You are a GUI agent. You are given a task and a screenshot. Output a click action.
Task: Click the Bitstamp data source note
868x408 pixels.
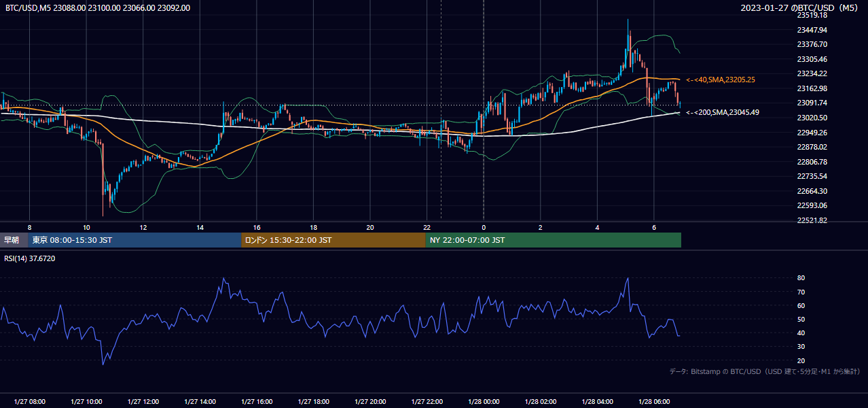point(765,372)
